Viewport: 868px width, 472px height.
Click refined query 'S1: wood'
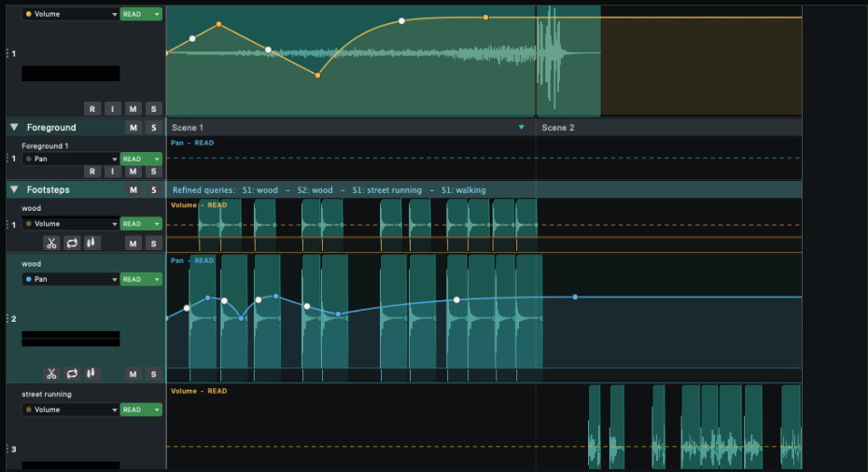(x=259, y=189)
